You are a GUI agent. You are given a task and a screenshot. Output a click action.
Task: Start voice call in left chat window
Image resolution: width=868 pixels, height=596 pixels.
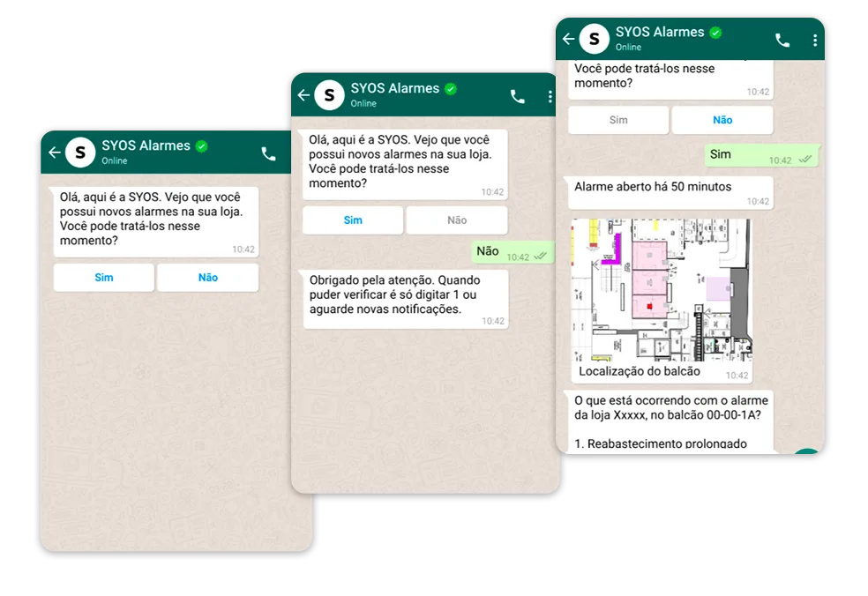[268, 153]
